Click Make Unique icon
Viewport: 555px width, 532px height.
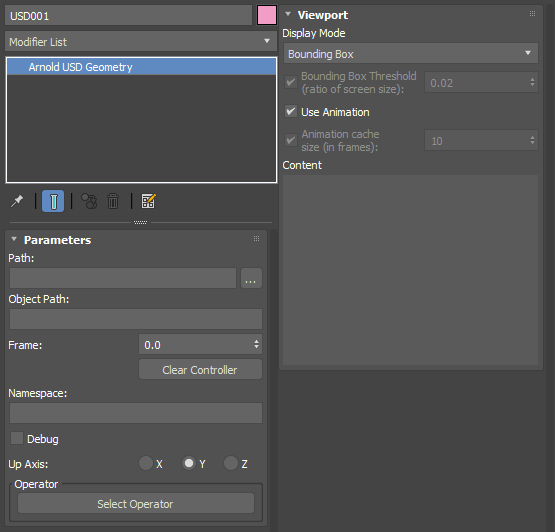pyautogui.click(x=89, y=201)
